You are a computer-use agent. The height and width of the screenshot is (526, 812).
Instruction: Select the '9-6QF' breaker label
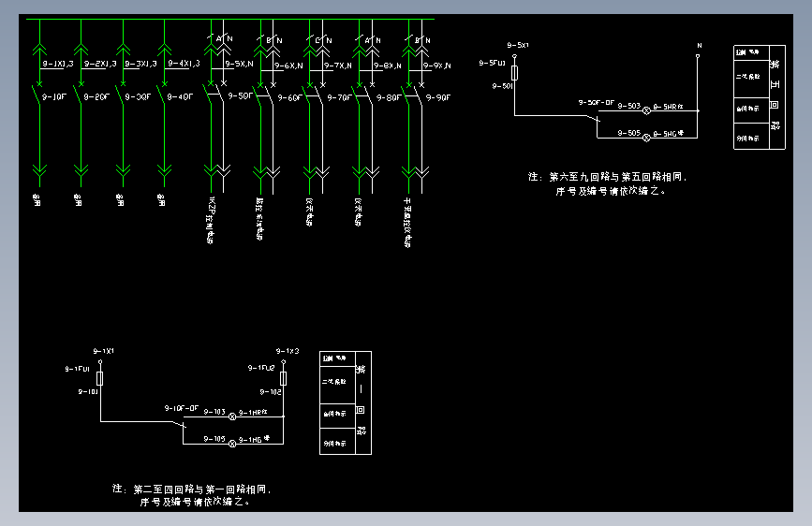pyautogui.click(x=289, y=97)
